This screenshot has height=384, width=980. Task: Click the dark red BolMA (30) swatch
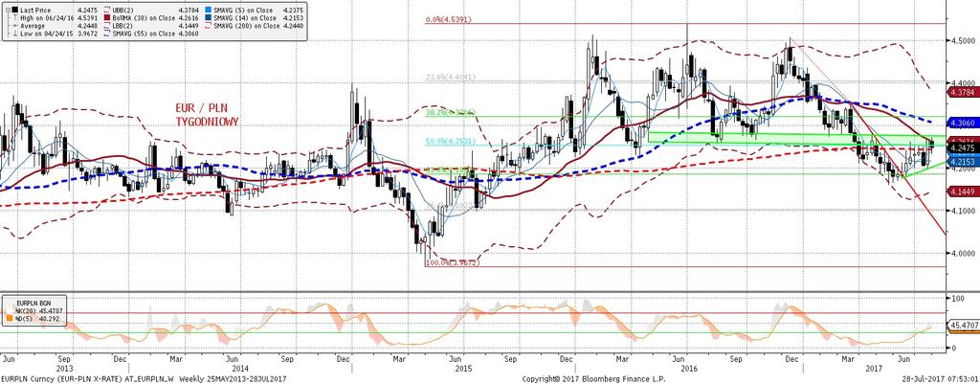tap(107, 18)
